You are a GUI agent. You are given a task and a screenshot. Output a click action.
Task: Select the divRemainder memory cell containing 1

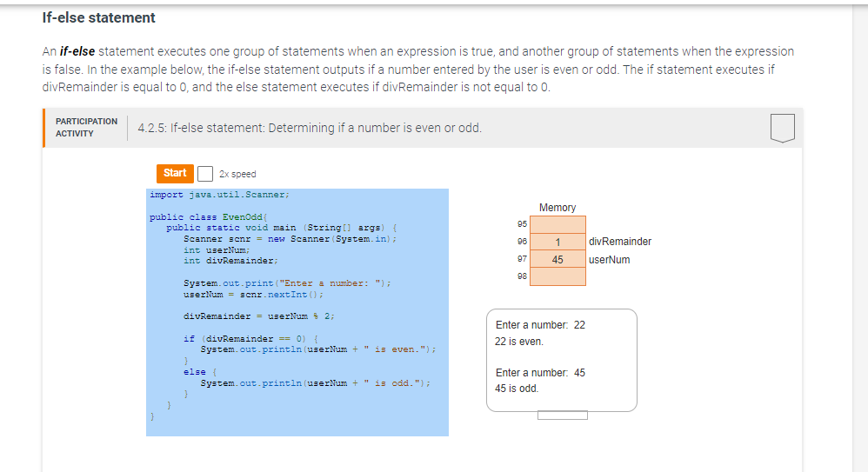pyautogui.click(x=558, y=242)
